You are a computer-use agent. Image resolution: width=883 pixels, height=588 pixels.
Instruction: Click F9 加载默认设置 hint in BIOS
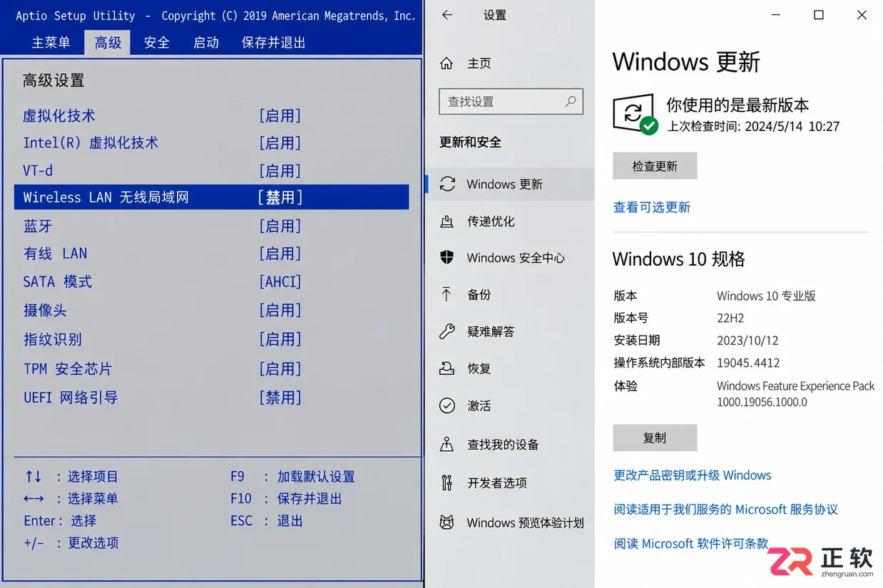292,477
